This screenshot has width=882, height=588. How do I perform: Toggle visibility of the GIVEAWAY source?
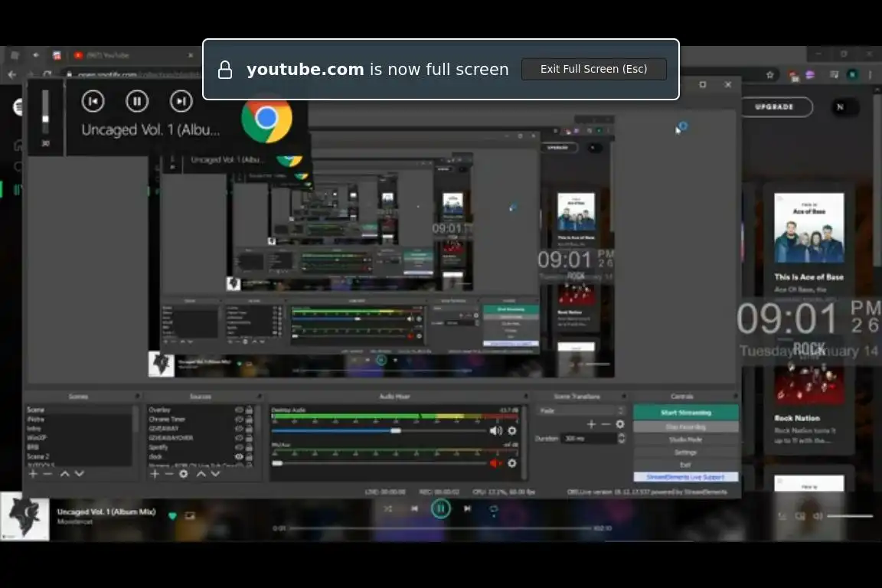pos(239,429)
